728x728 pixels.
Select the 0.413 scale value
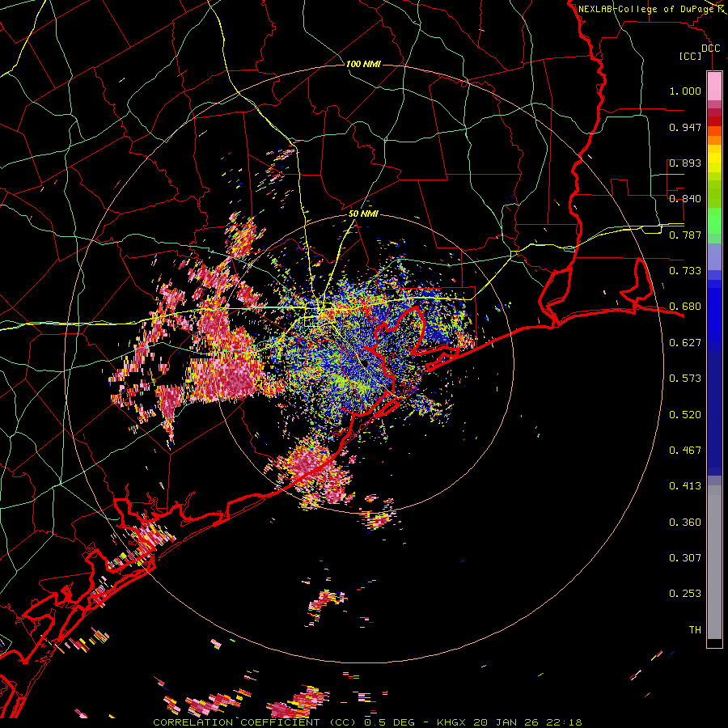685,486
